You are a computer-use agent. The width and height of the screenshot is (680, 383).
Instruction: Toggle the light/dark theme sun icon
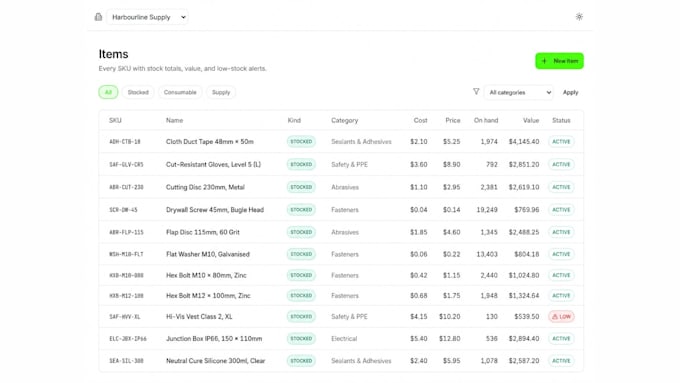(579, 17)
